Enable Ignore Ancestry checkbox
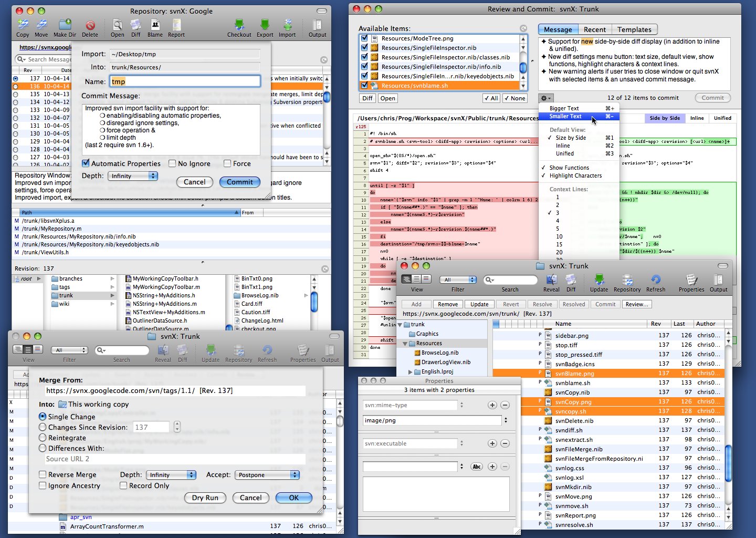This screenshot has height=538, width=756. (x=43, y=485)
